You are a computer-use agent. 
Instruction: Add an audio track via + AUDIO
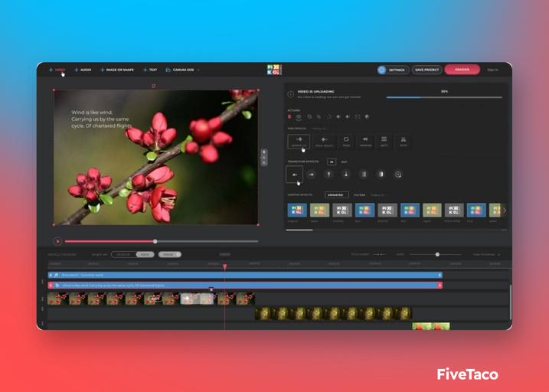[x=83, y=70]
